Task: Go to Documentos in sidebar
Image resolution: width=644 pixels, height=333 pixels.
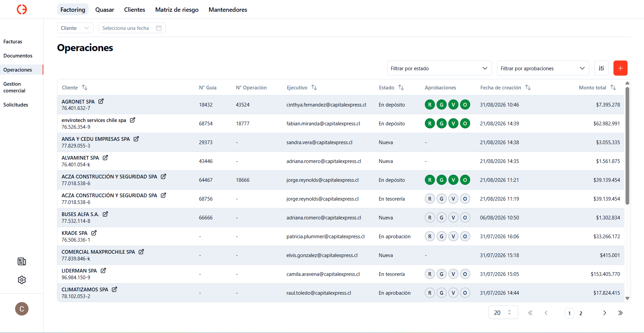Action: click(x=18, y=56)
